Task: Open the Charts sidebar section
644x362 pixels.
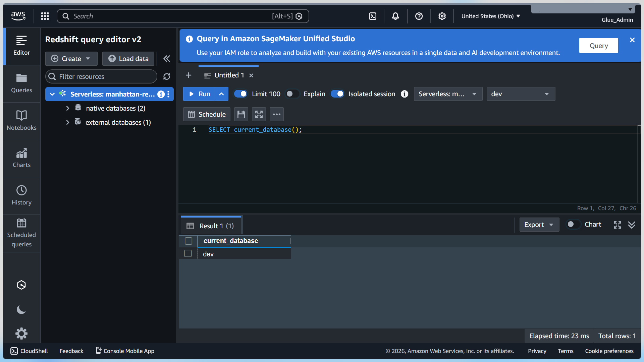Action: click(x=21, y=158)
